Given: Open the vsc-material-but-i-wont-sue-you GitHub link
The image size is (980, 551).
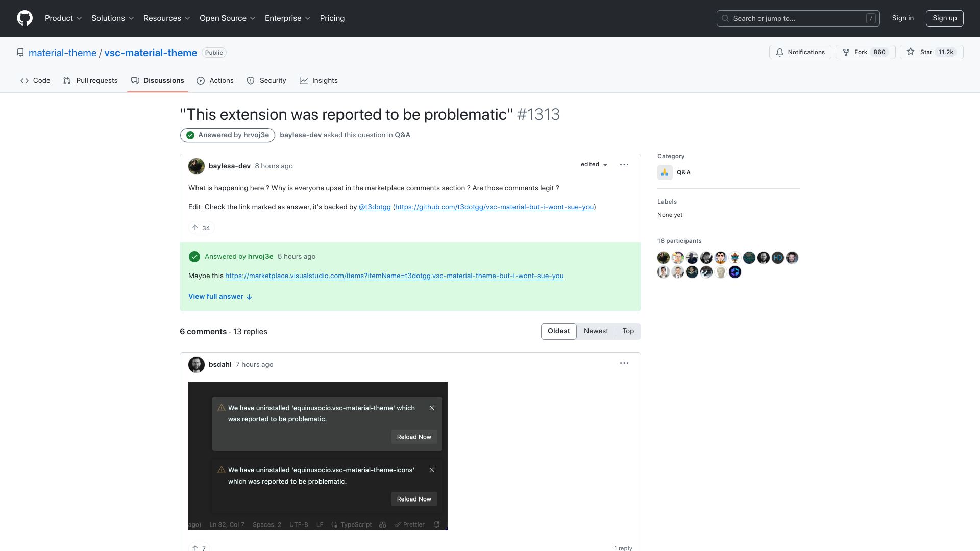Looking at the screenshot, I should (495, 207).
